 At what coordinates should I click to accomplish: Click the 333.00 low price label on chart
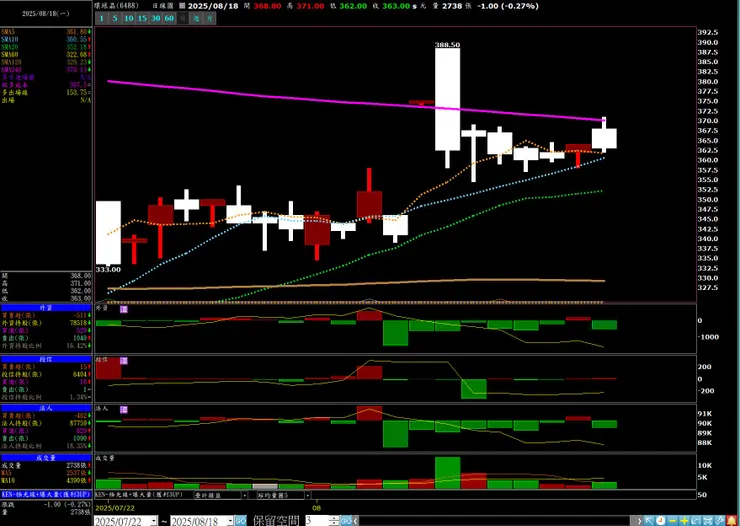pos(108,269)
